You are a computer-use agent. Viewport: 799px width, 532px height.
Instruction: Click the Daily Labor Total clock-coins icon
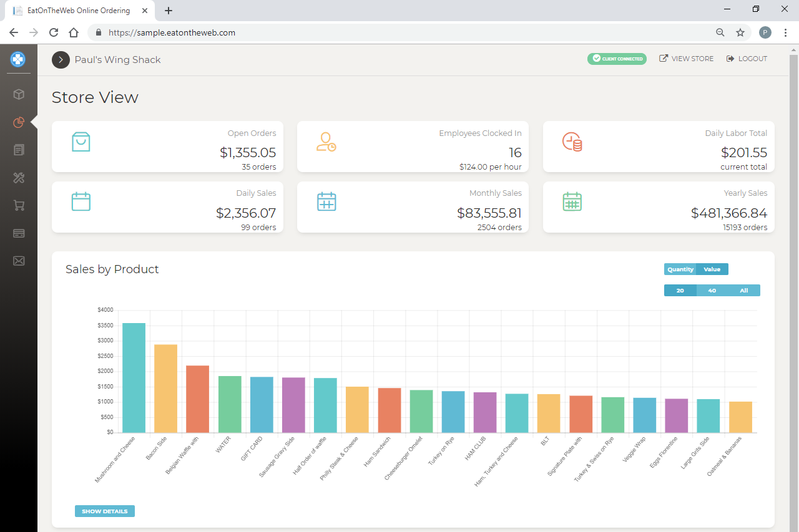pos(572,142)
